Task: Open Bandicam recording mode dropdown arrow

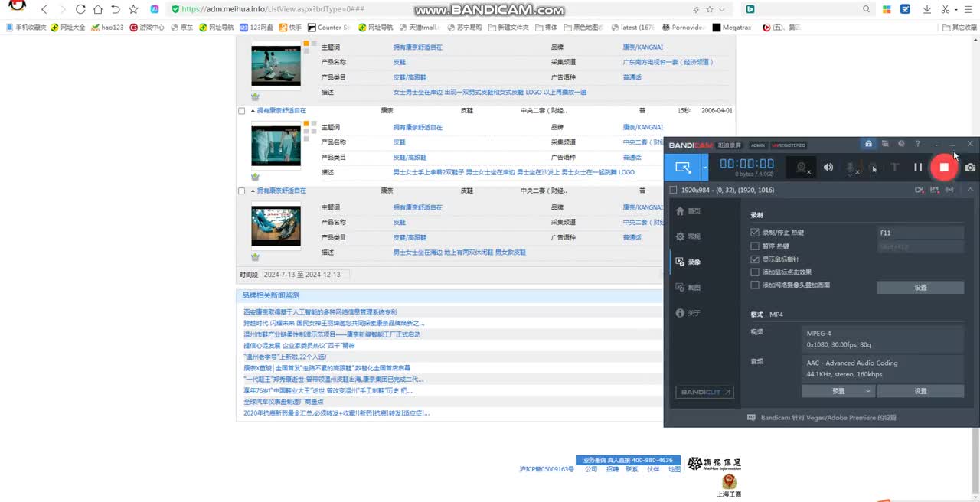Action: (707, 168)
